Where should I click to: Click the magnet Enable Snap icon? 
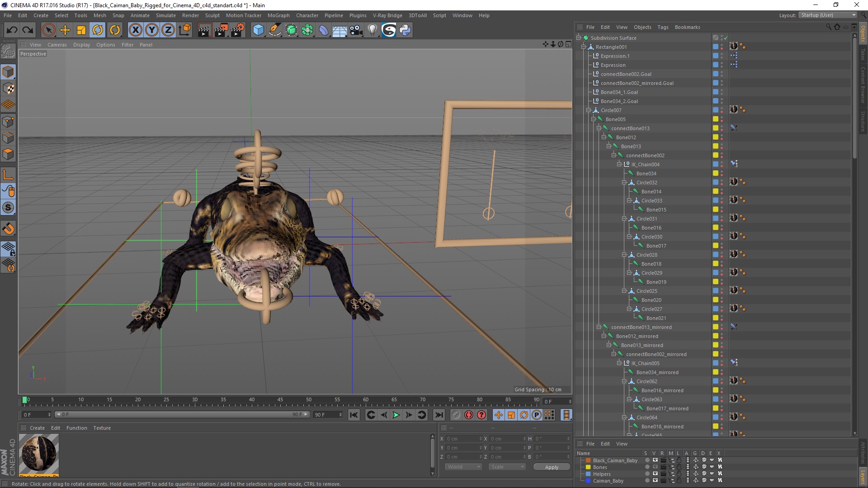8,228
